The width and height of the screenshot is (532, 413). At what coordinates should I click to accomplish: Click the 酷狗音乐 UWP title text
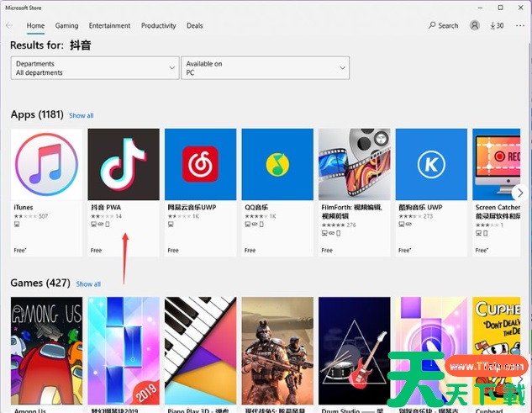tap(421, 207)
